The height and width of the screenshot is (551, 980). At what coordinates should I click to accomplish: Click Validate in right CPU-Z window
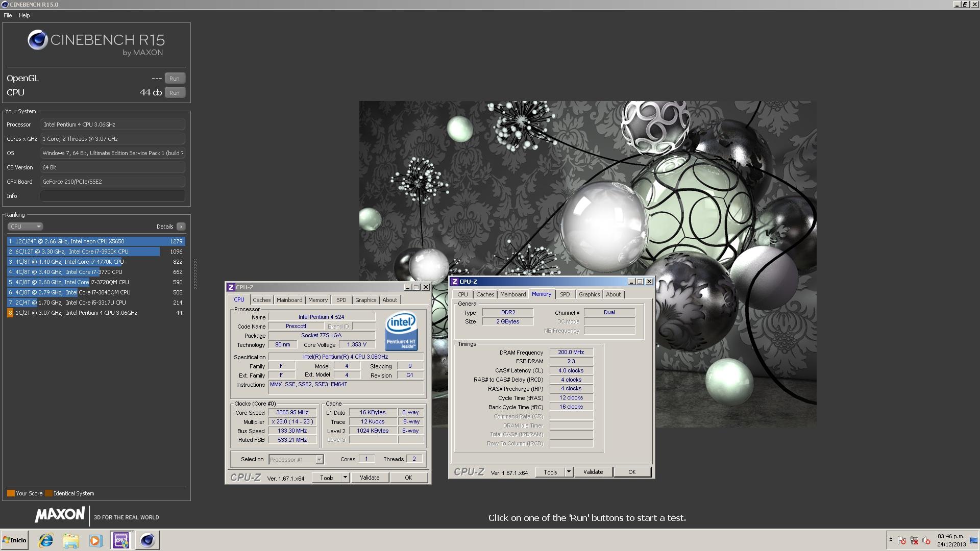(593, 472)
